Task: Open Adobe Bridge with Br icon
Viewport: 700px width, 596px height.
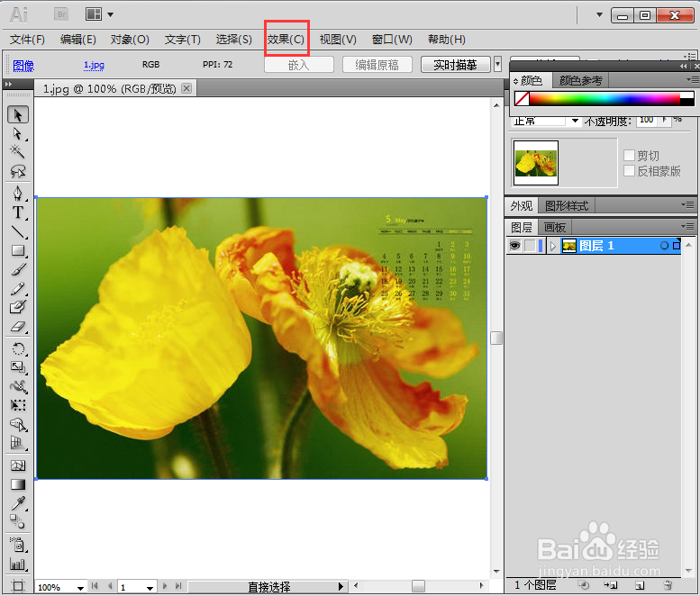Action: [61, 14]
